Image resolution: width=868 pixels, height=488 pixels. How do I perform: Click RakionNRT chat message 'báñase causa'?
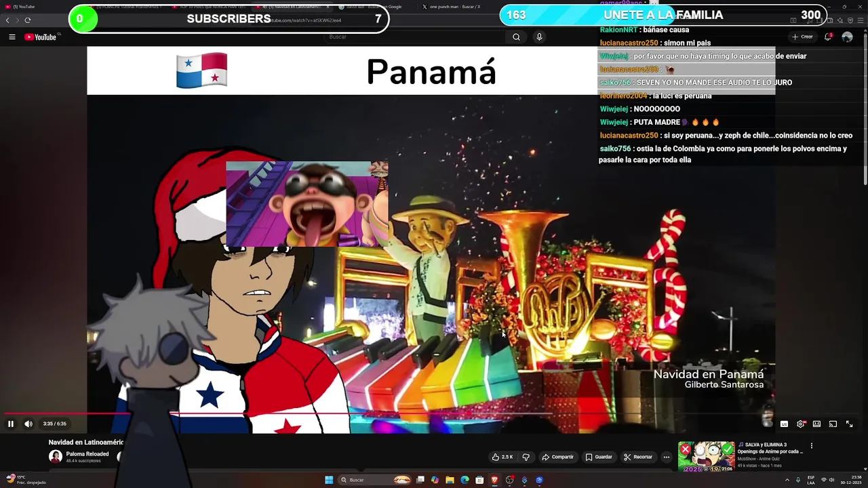644,30
